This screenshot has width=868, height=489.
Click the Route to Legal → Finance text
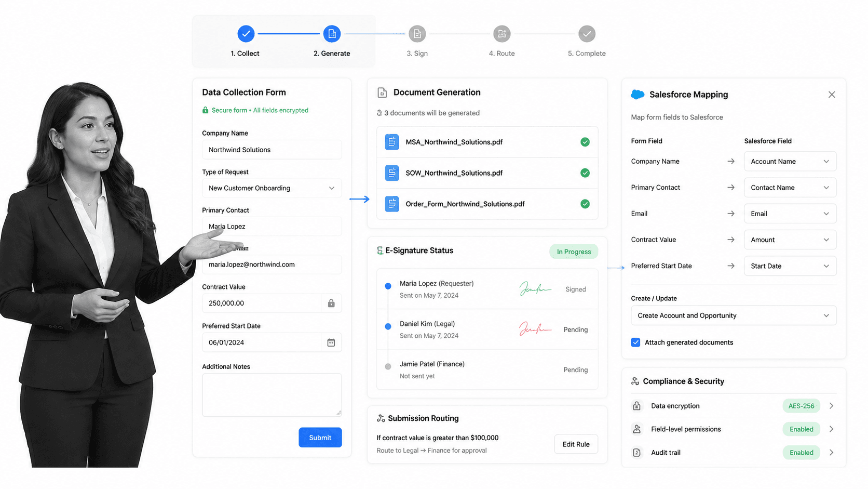pos(432,451)
